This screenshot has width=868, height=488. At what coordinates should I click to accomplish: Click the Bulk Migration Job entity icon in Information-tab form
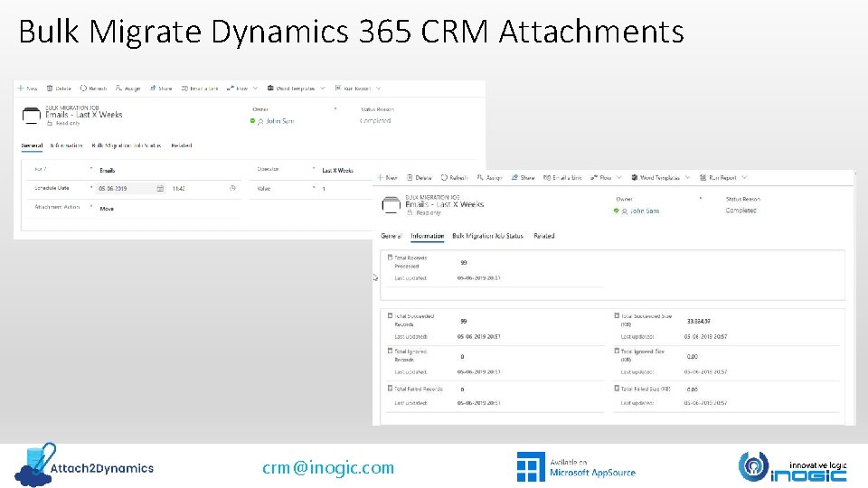coord(391,205)
